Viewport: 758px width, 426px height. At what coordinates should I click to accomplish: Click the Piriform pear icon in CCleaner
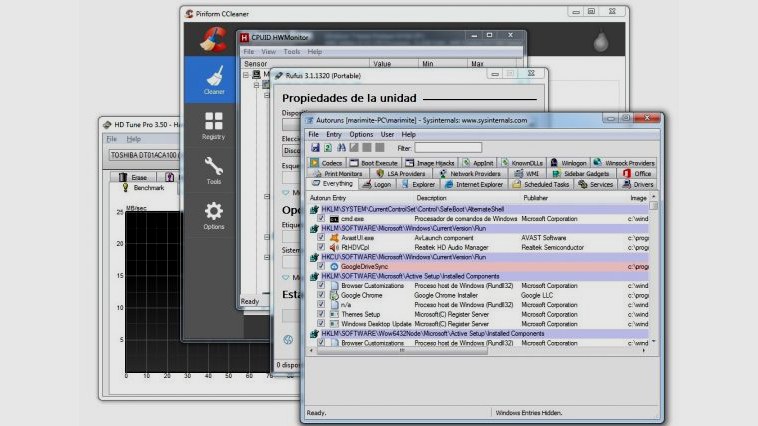(x=601, y=43)
